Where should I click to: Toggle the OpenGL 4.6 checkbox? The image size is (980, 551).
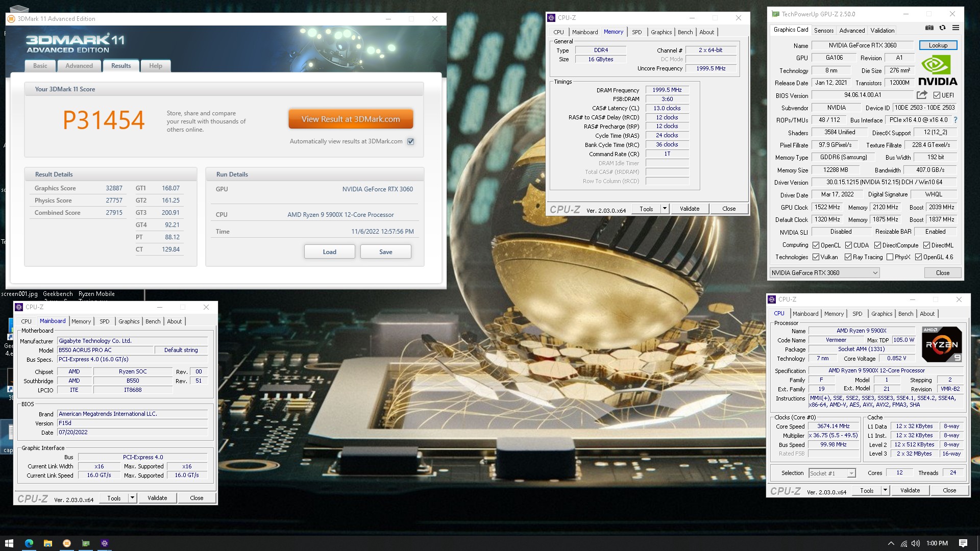coord(918,257)
